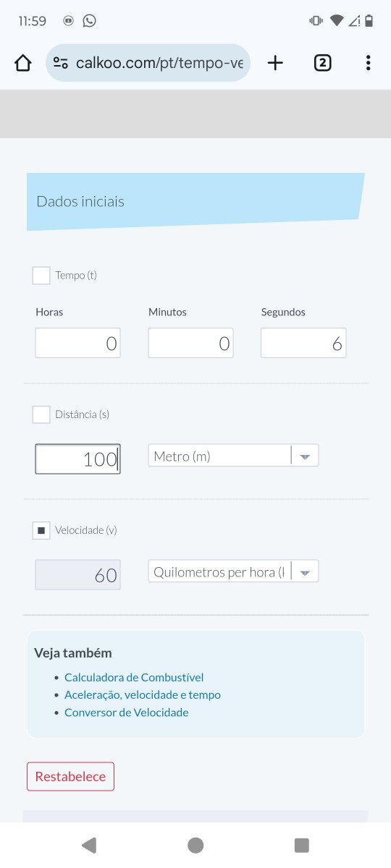Open a new tab with plus icon
The width and height of the screenshot is (391, 868).
pos(275,63)
